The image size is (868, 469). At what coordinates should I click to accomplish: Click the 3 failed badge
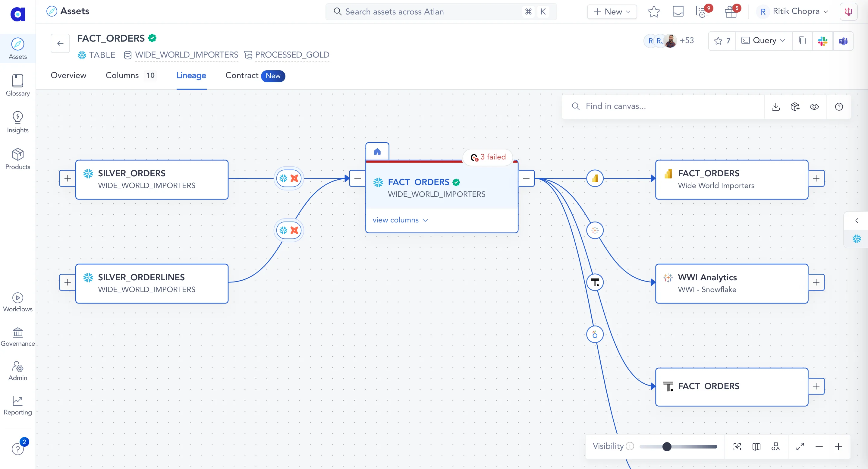click(488, 157)
